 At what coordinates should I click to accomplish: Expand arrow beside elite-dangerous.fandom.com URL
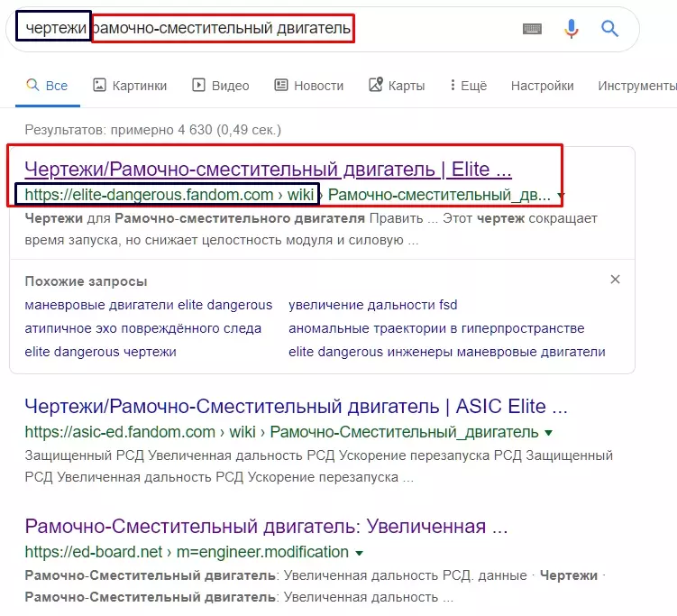click(x=561, y=196)
